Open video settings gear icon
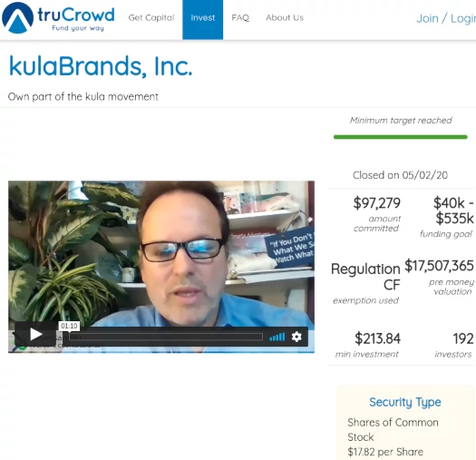Screen dimensions: 476x460 coord(296,337)
